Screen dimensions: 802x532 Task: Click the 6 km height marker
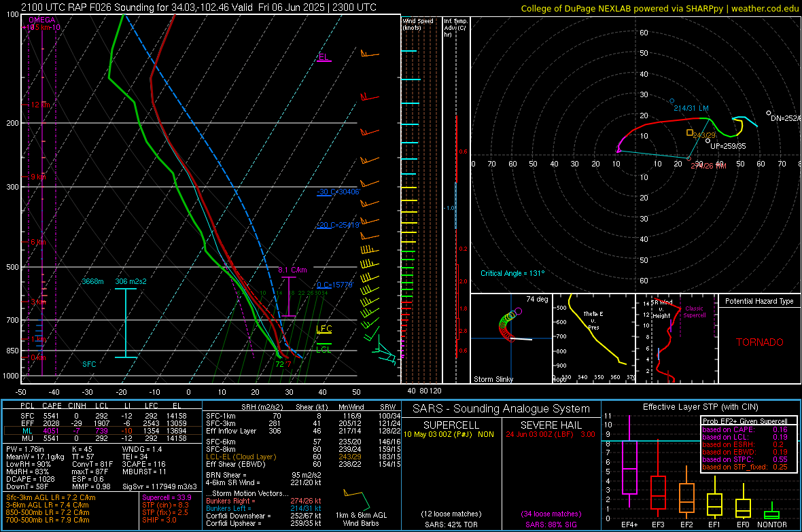pos(38,242)
